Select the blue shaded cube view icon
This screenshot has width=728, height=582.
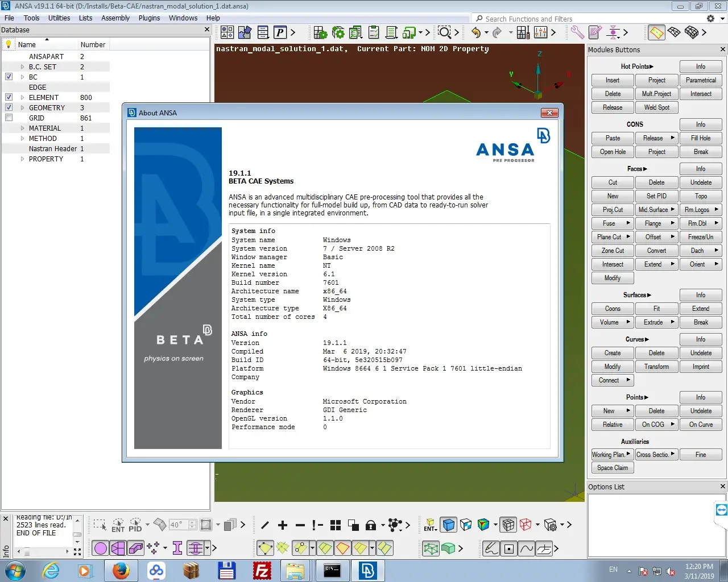point(449,525)
